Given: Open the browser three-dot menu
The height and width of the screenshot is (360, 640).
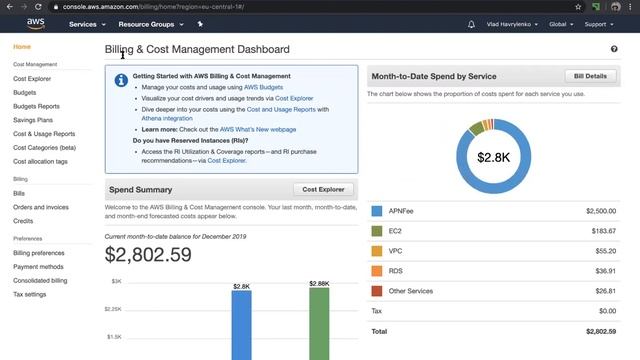Looking at the screenshot, I should click(x=630, y=7).
